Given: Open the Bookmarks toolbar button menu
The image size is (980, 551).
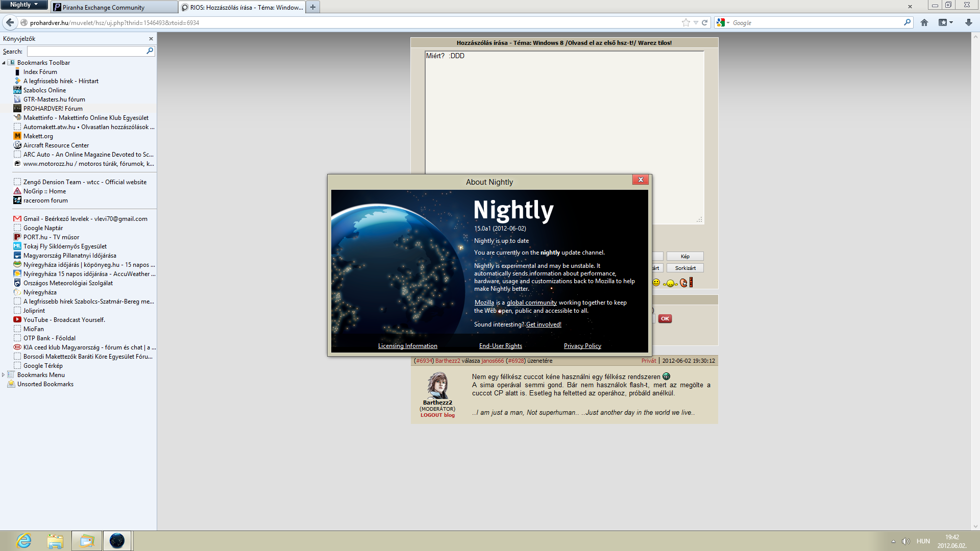Looking at the screenshot, I should (946, 22).
